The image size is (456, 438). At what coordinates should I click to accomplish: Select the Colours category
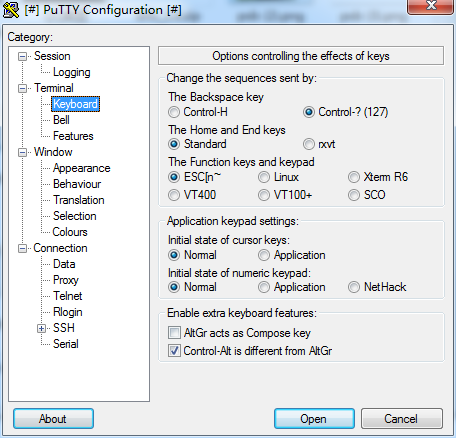coord(70,232)
